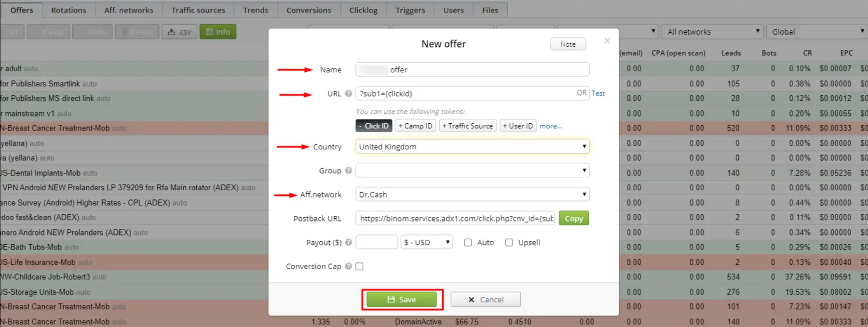Click the Note button in dialog
The height and width of the screenshot is (327, 868).
[568, 44]
